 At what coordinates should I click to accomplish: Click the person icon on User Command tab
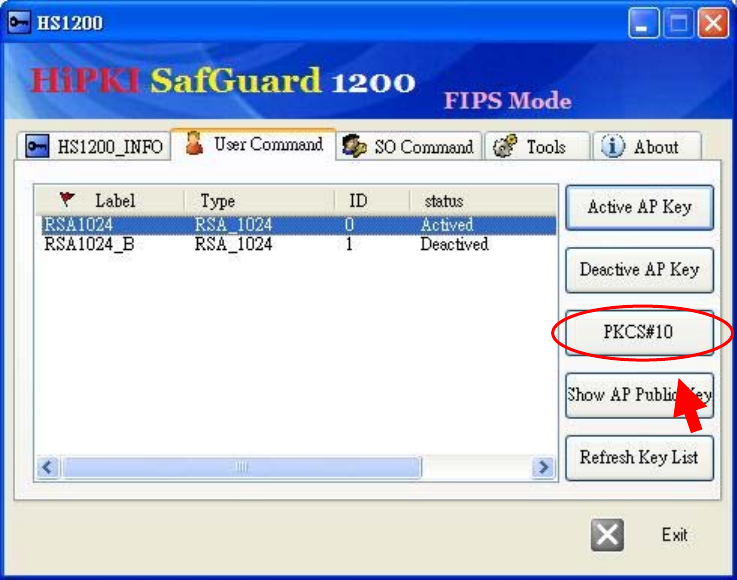pyautogui.click(x=194, y=143)
